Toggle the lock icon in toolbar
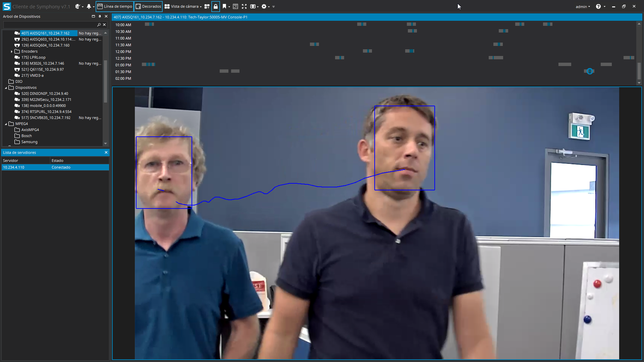 [216, 6]
